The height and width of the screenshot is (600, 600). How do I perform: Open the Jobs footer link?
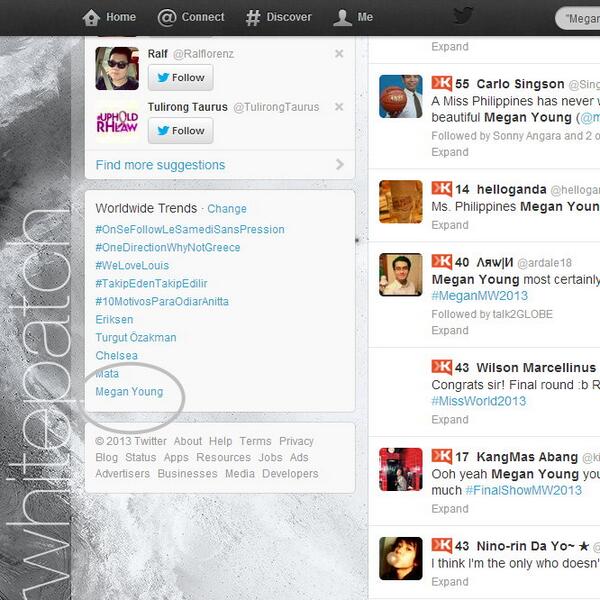(270, 457)
